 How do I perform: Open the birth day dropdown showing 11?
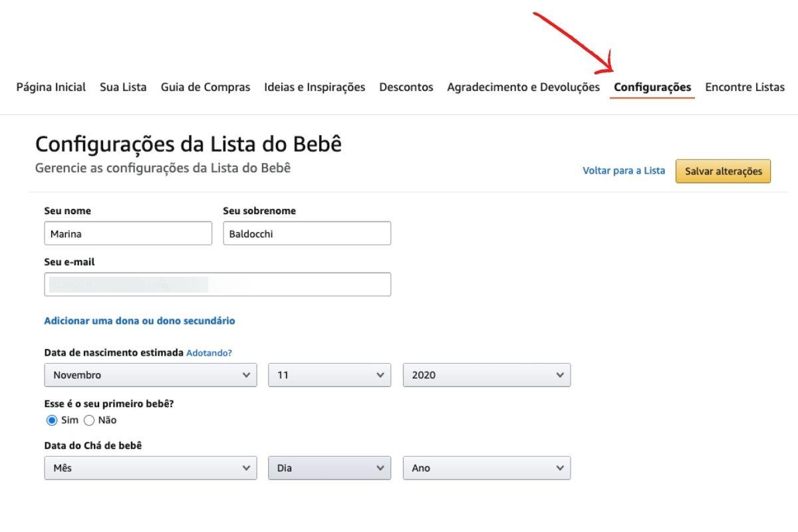329,375
